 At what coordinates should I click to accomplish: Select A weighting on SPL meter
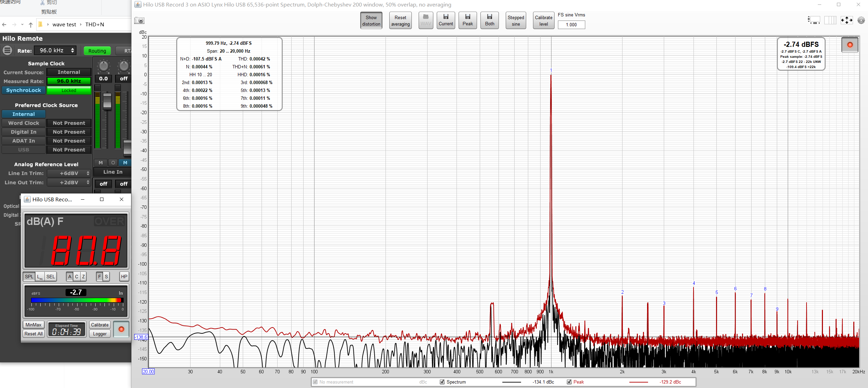pyautogui.click(x=70, y=277)
